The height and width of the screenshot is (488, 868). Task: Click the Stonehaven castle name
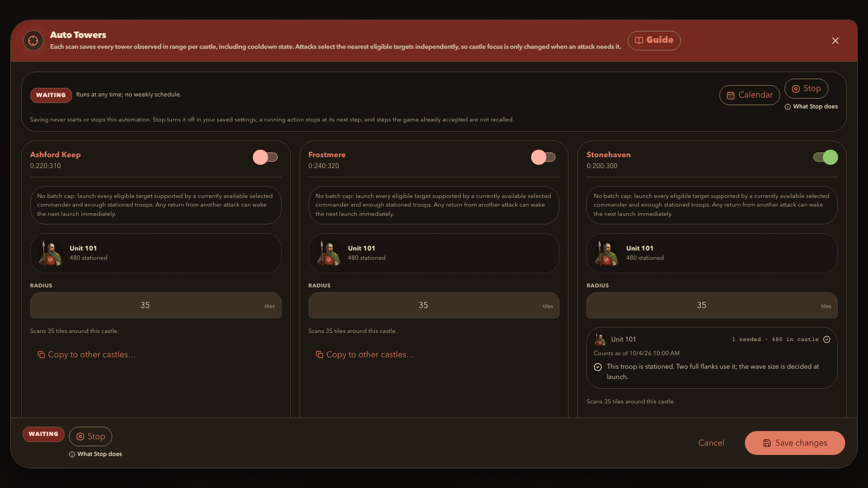[x=609, y=155]
